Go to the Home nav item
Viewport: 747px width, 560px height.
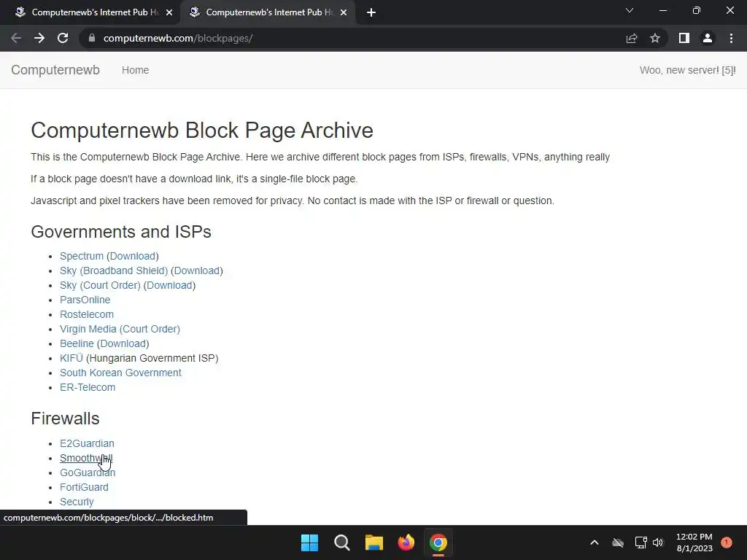[x=135, y=70]
